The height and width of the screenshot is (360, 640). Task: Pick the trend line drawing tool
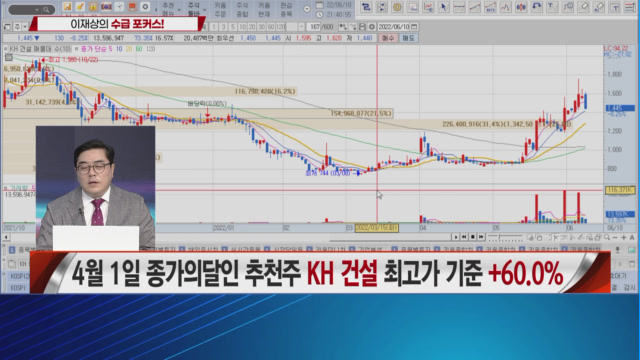click(475, 7)
